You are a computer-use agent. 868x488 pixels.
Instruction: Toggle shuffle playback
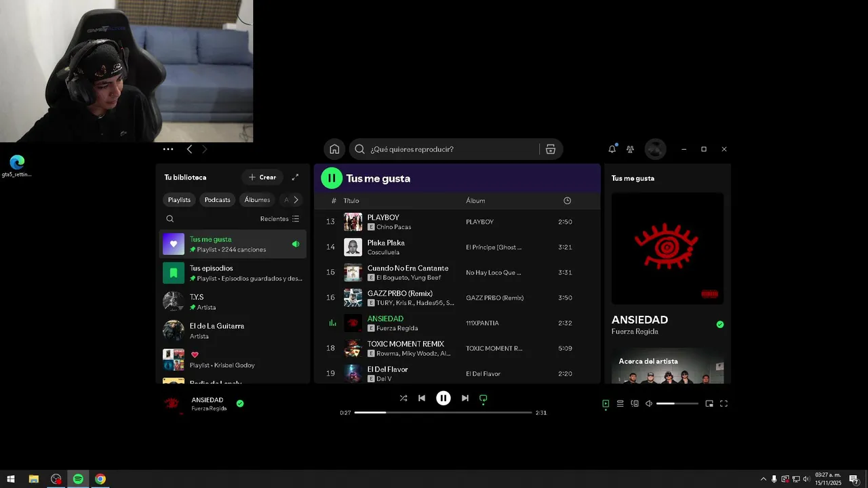coord(403,398)
